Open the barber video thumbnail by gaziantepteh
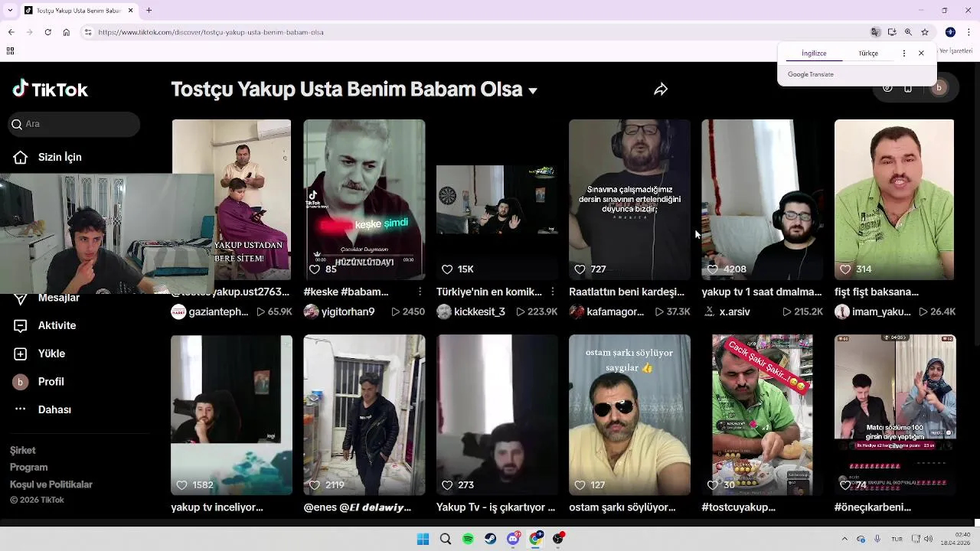This screenshot has height=551, width=980. 231,200
